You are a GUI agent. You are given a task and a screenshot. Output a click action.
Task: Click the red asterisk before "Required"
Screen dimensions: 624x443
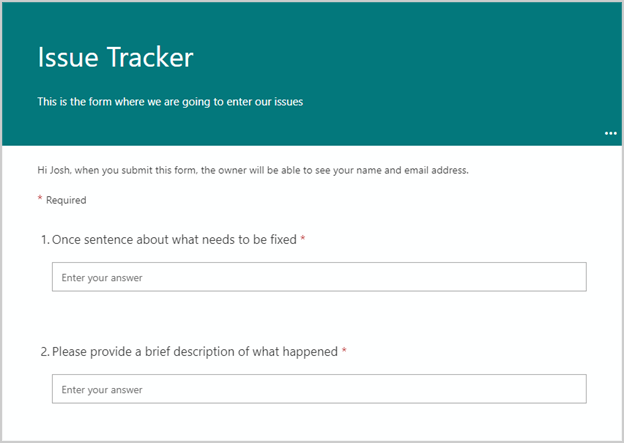tap(40, 199)
